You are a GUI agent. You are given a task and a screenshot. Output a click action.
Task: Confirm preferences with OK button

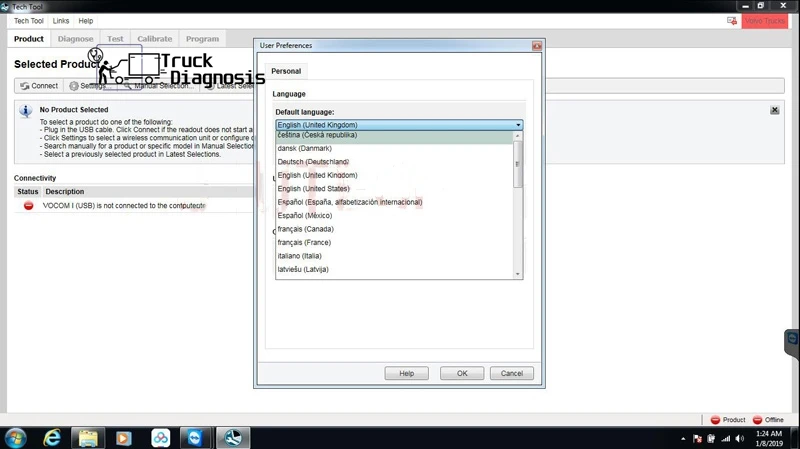click(x=462, y=373)
